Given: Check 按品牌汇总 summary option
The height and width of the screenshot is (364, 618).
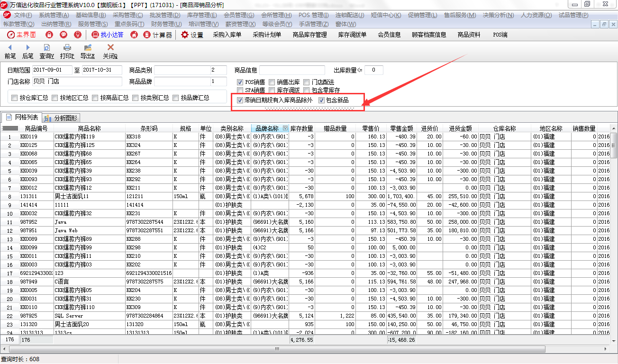Looking at the screenshot, I should (x=176, y=98).
